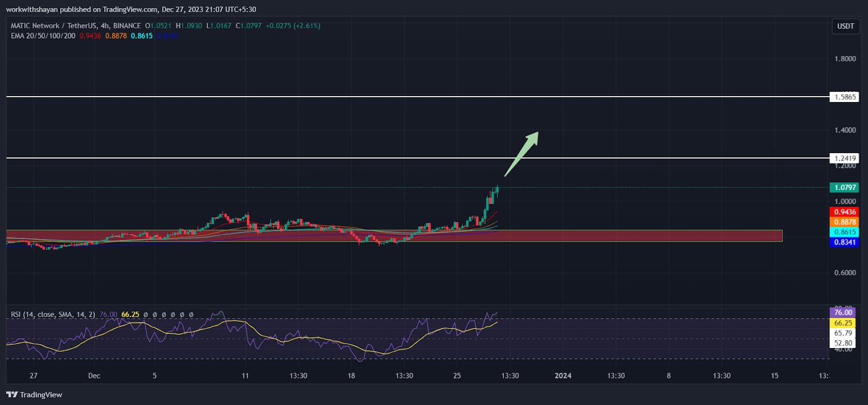Select the white horizontal line at 1.2419
Image resolution: width=868 pixels, height=405 pixels.
[x=418, y=158]
